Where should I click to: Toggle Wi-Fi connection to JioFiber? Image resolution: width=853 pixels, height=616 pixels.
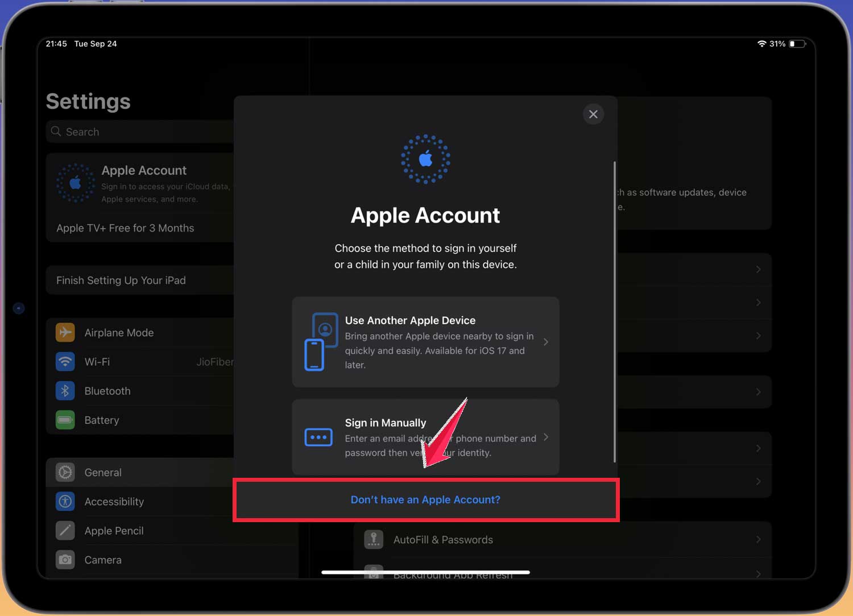[97, 362]
